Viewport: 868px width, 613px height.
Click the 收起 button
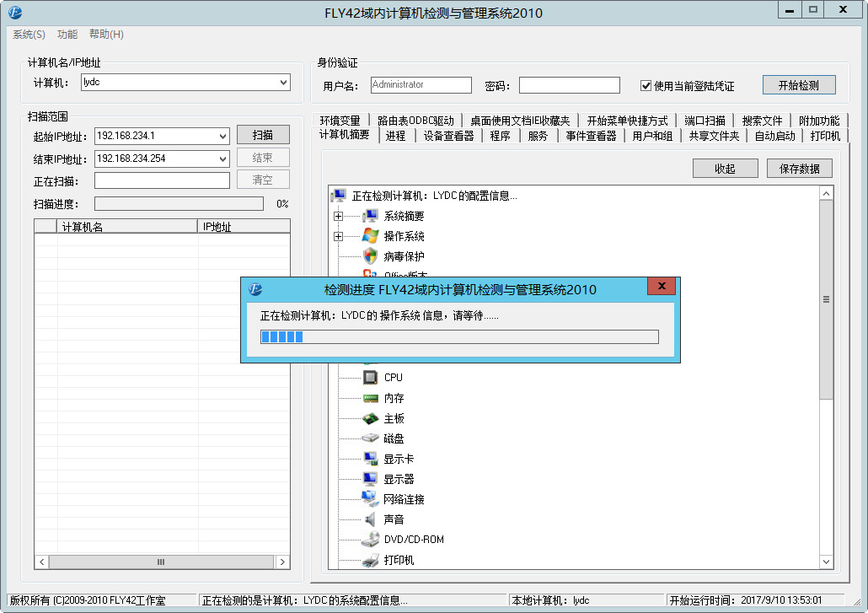pos(726,169)
